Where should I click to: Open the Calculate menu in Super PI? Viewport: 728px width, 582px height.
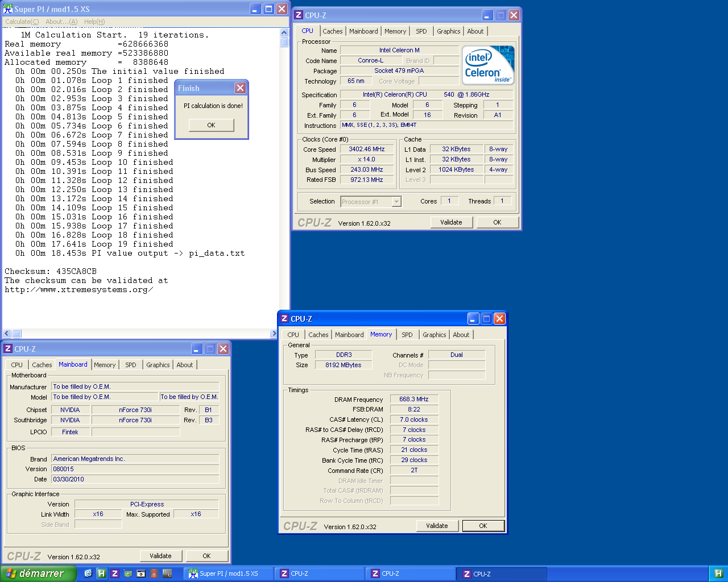[22, 22]
